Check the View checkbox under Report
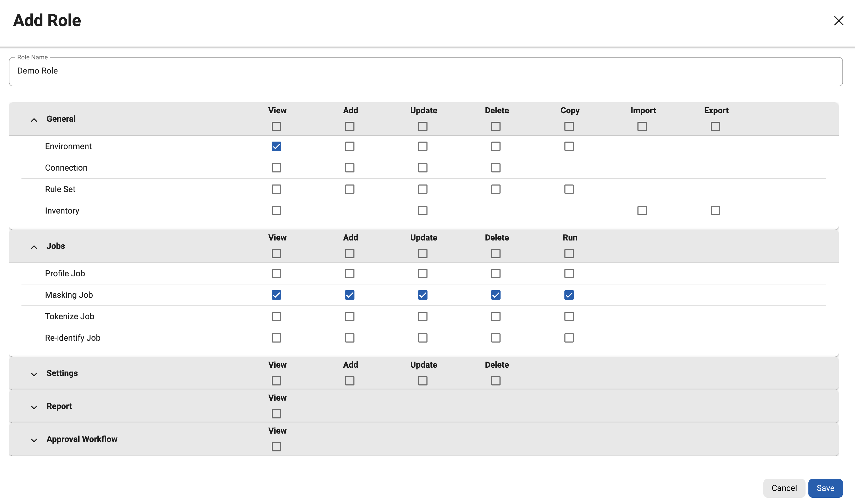This screenshot has width=855, height=504. click(276, 413)
